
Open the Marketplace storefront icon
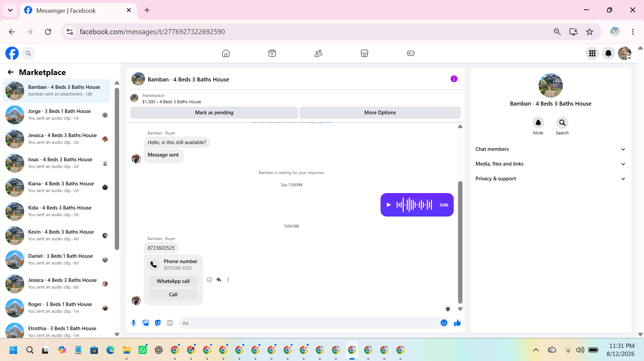pyautogui.click(x=364, y=53)
